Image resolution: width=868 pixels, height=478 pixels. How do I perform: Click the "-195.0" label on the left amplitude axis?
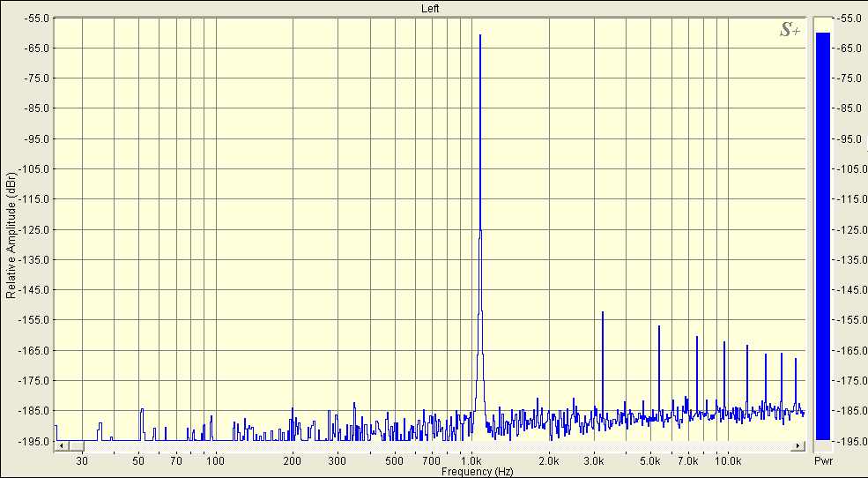34,441
